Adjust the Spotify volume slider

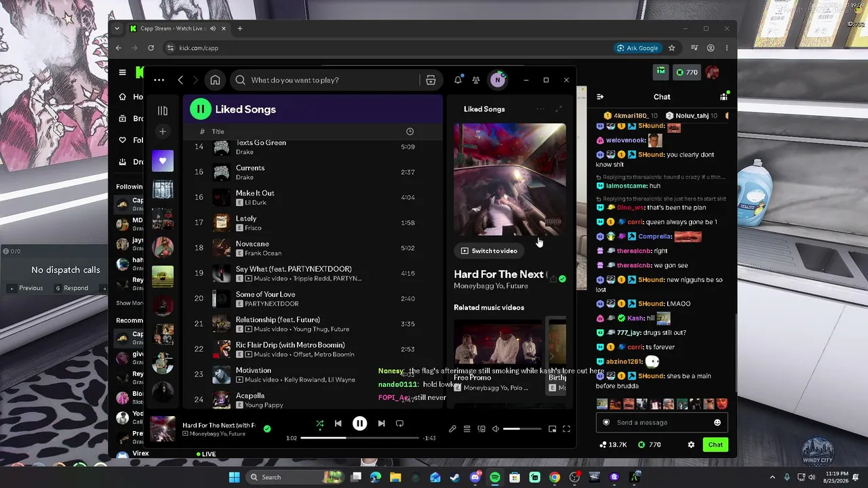[x=522, y=429]
